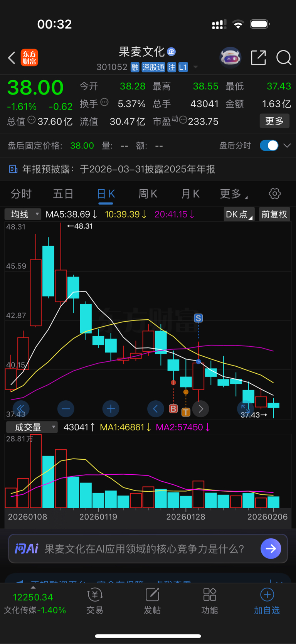296x644 pixels.
Task: Open 文化传媒 sector index 12250.34
Action: [35, 604]
